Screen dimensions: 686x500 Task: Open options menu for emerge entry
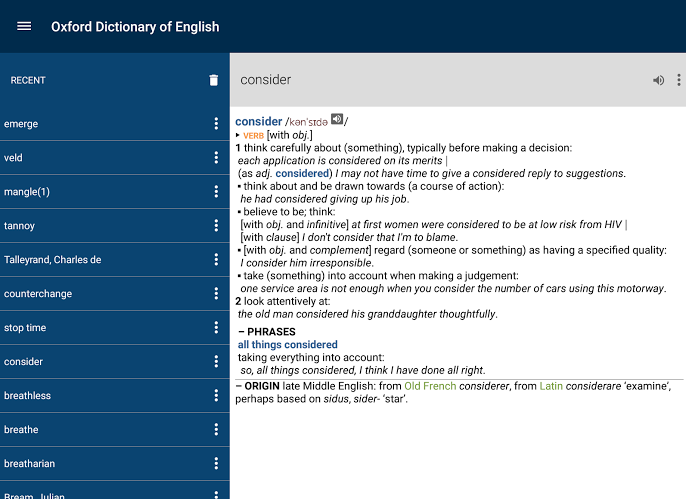(216, 124)
